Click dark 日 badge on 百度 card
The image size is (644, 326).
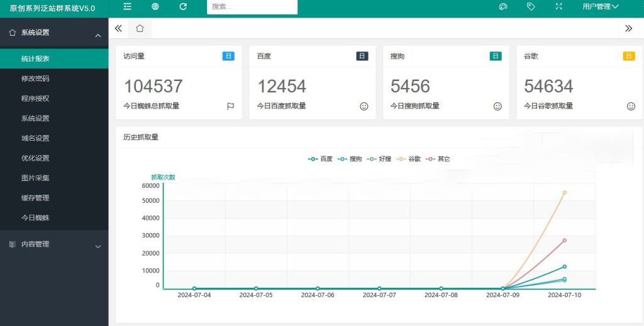point(362,56)
